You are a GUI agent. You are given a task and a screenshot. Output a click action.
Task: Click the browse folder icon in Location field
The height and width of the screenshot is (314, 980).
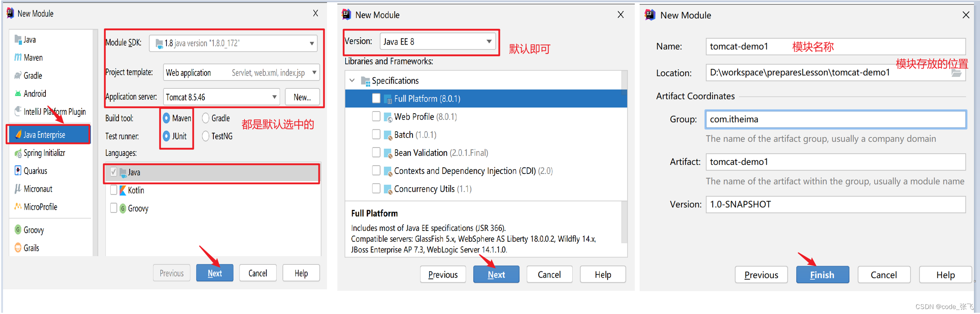tap(956, 74)
